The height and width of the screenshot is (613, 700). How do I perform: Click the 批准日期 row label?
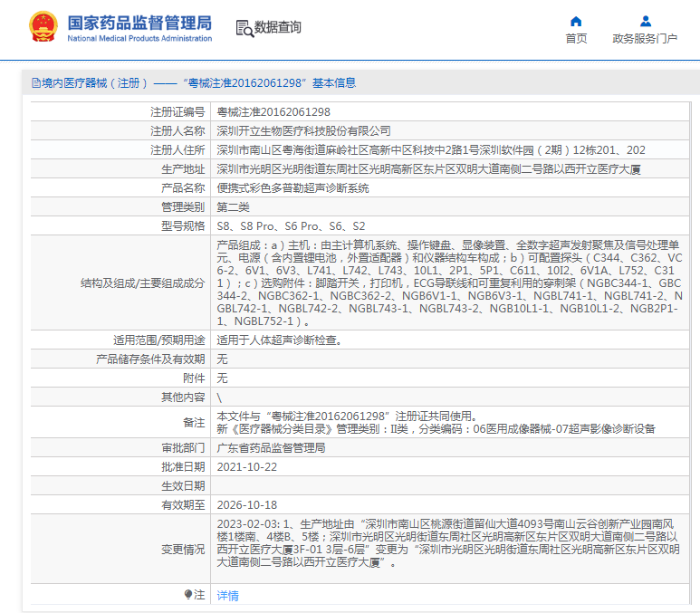click(183, 467)
